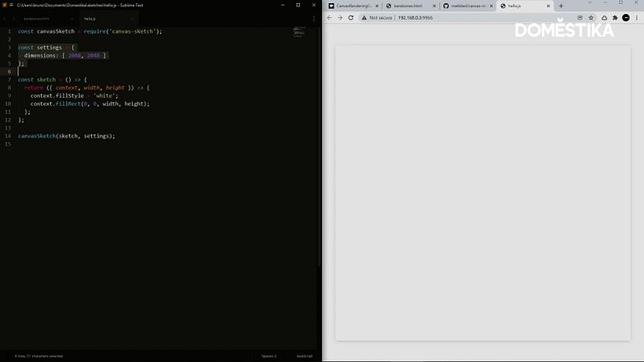Click the white canvas in the browser
The image size is (644, 362).
tap(482, 193)
